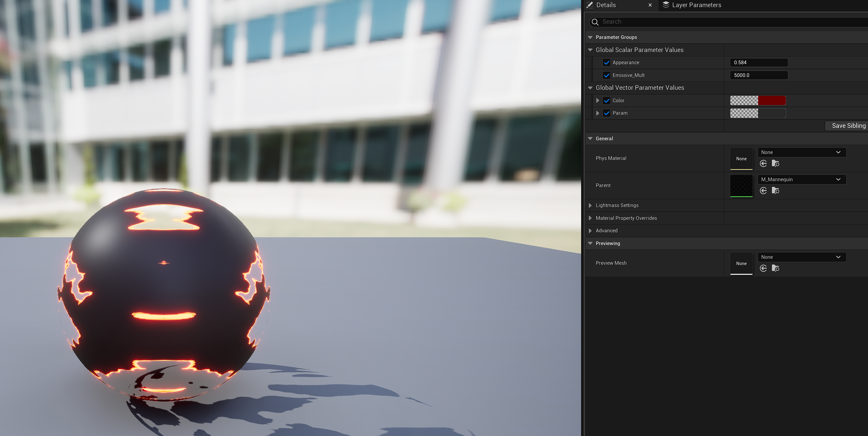Click the Layer Parameters layers icon
Image resolution: width=868 pixels, height=436 pixels.
tap(666, 5)
